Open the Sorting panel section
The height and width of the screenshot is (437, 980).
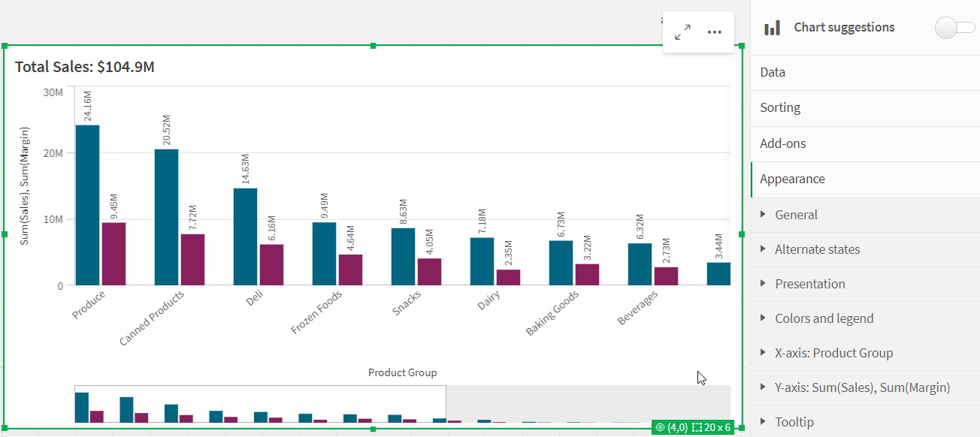(780, 107)
